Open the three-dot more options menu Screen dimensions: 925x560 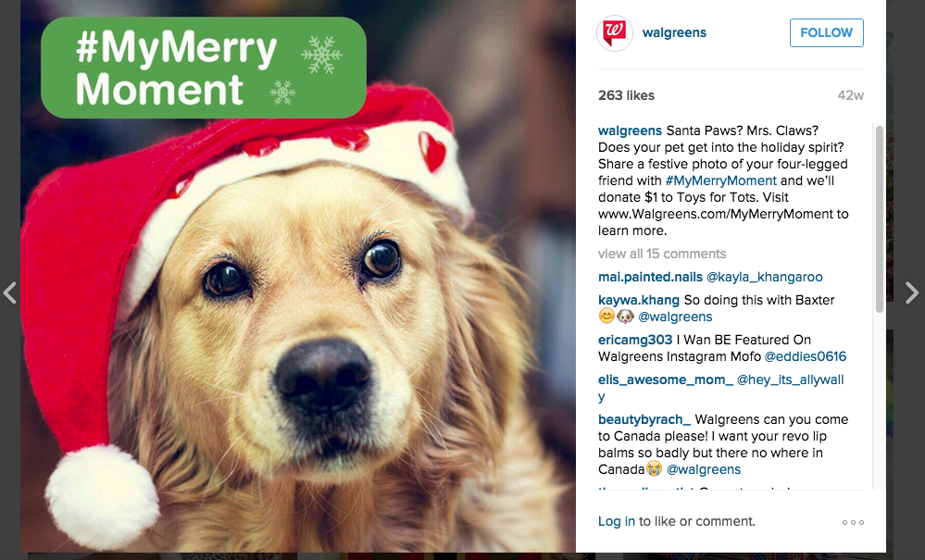coord(853,522)
